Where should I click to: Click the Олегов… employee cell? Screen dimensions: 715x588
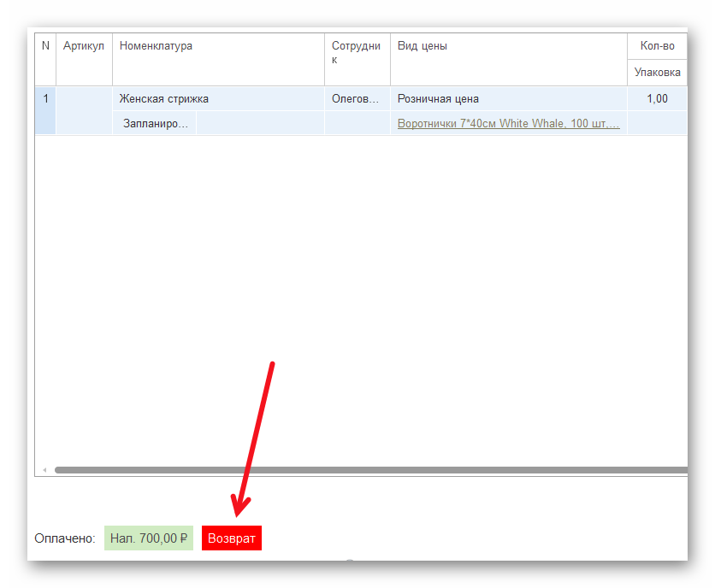357,99
